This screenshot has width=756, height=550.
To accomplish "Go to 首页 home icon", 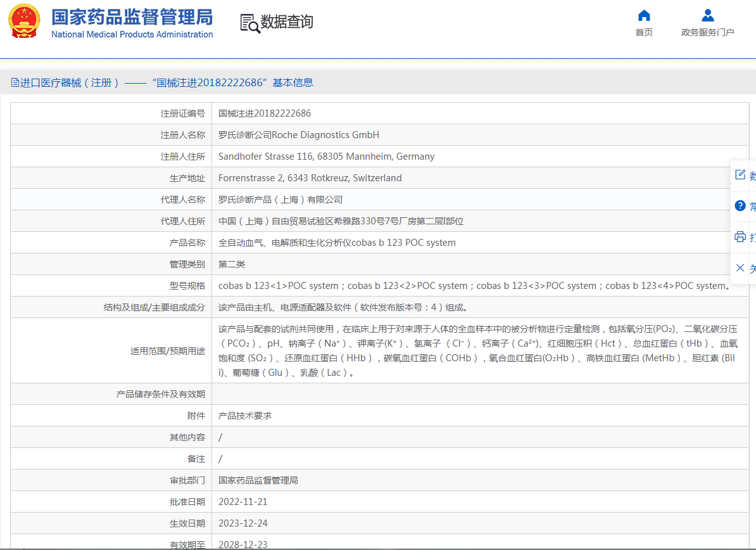I will coord(644,15).
